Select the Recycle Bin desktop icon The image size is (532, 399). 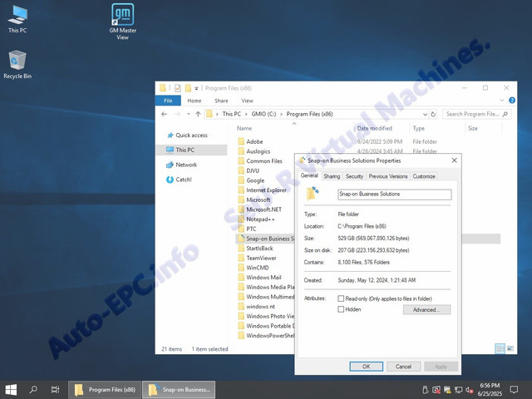point(17,65)
